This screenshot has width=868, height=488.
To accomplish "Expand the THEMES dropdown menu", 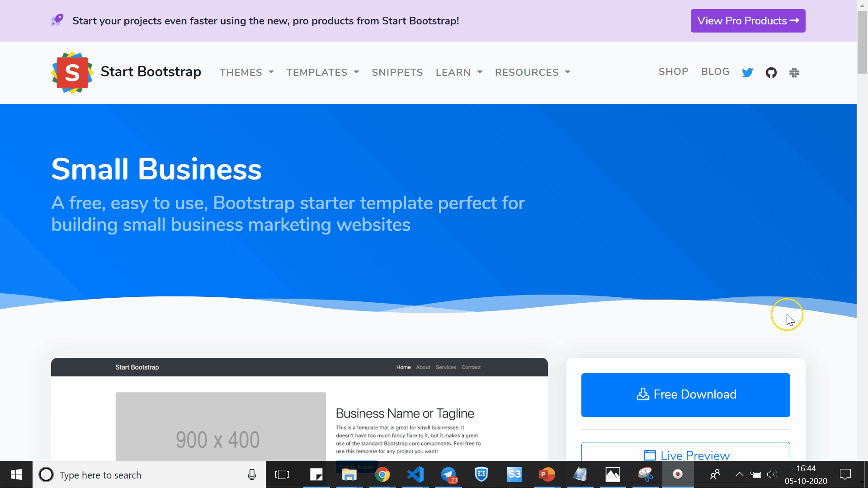I will tap(247, 72).
